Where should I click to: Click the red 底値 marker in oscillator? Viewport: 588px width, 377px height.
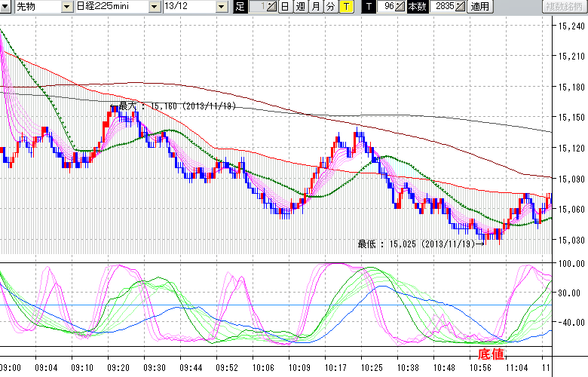(x=490, y=353)
